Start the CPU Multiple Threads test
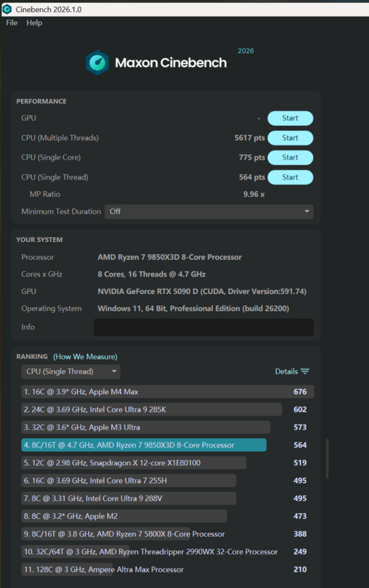 [x=290, y=138]
